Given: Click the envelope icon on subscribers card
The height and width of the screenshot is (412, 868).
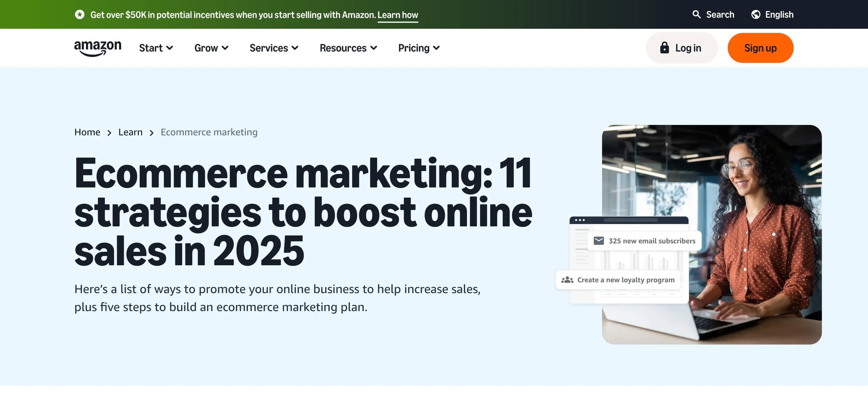Looking at the screenshot, I should point(599,241).
